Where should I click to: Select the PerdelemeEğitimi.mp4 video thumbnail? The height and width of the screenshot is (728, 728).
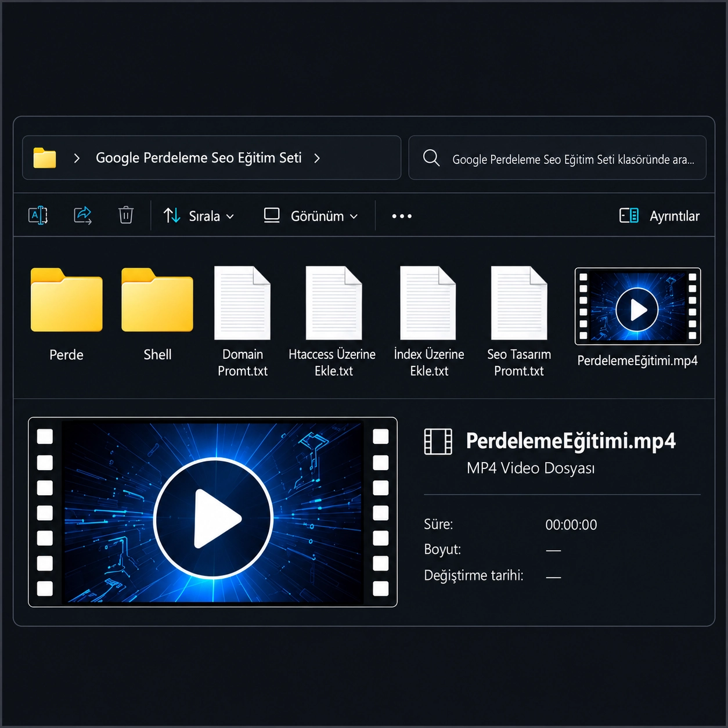(637, 307)
